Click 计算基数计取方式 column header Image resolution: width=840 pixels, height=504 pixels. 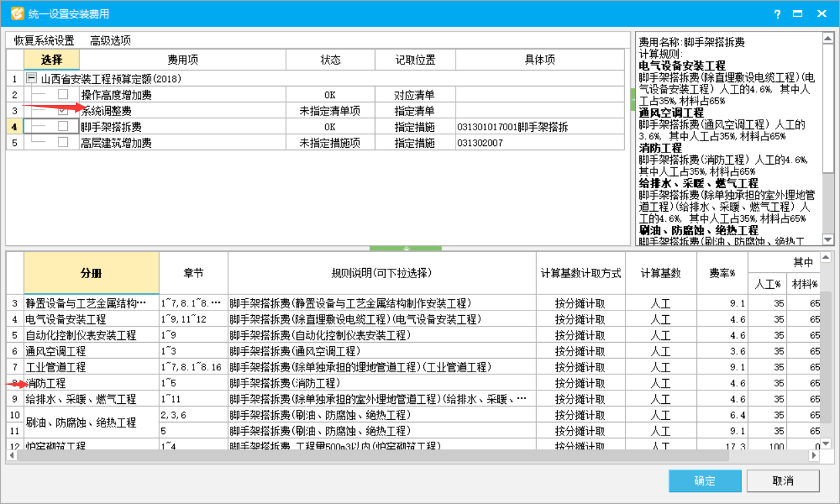click(x=581, y=274)
